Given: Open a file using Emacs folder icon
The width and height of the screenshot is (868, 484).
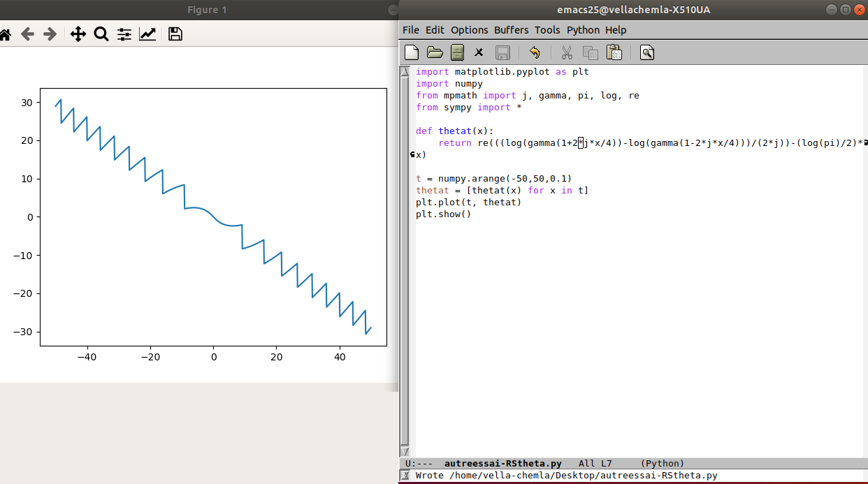Looking at the screenshot, I should pos(435,52).
